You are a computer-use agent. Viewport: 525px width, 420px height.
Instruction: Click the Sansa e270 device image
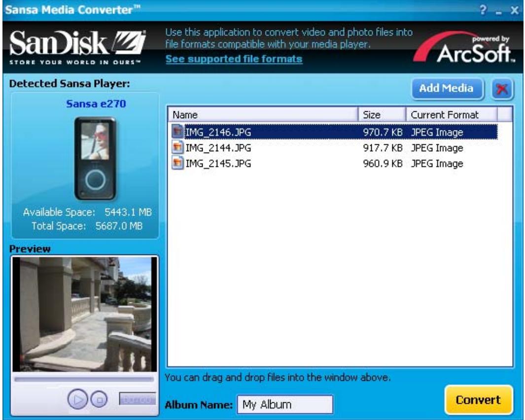click(96, 159)
